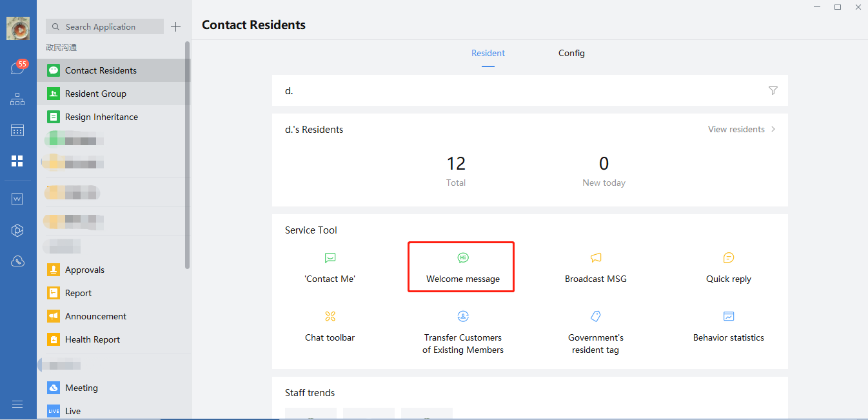Open Behavior statistics tool
868x420 pixels.
pos(728,326)
